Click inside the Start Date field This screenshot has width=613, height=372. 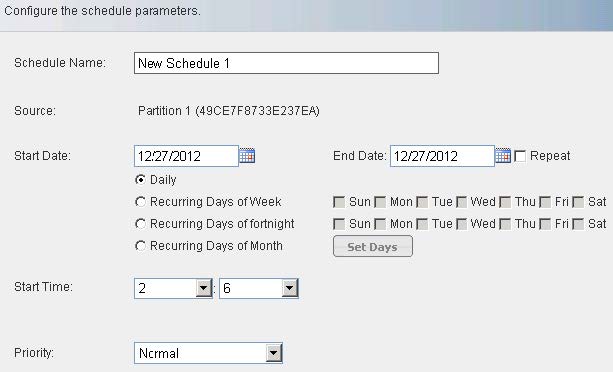click(x=186, y=156)
